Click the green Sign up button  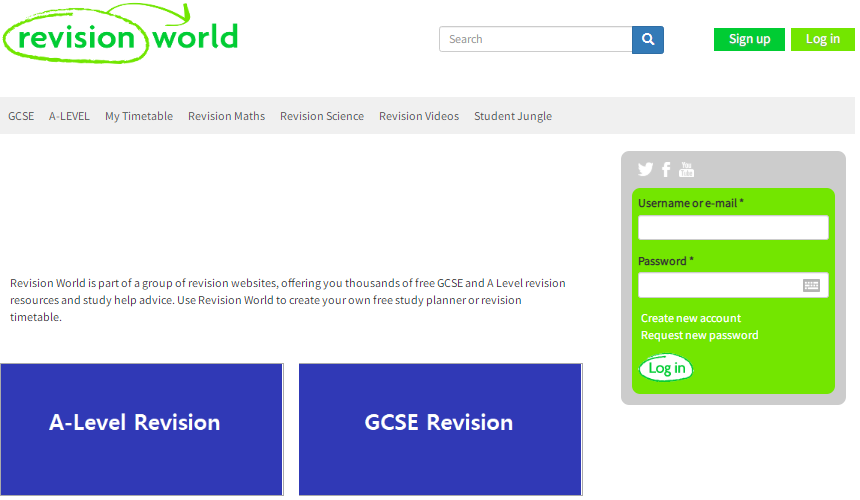(749, 39)
